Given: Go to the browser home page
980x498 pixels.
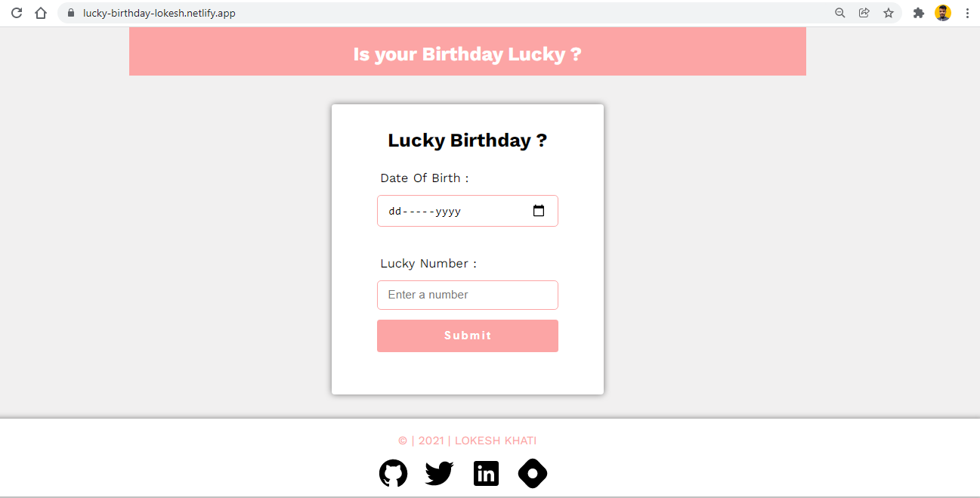Looking at the screenshot, I should point(41,13).
